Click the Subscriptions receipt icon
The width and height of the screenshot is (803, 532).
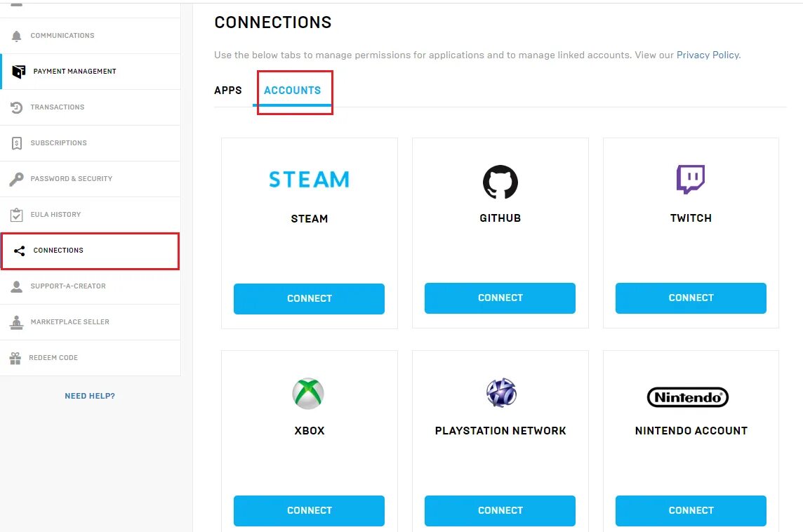[x=16, y=143]
